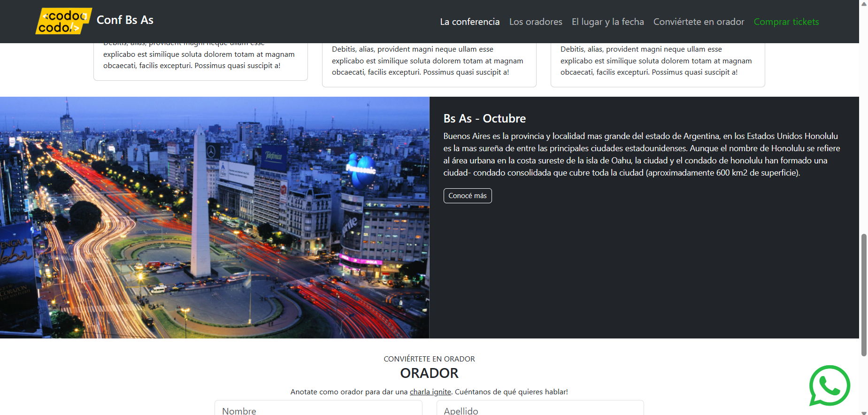Click the Bs As - Octubre heading
Screen dimensions: 868x415
click(484, 119)
